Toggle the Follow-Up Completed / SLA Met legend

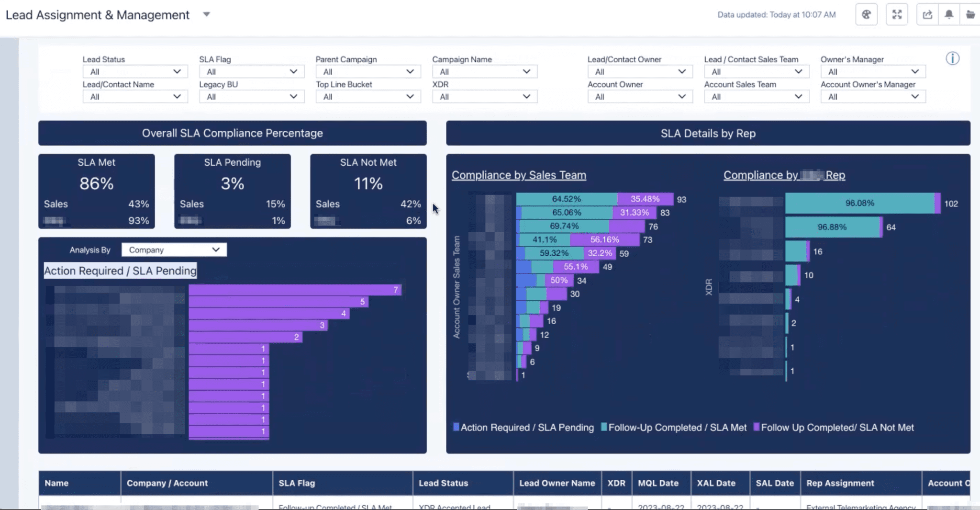(673, 427)
